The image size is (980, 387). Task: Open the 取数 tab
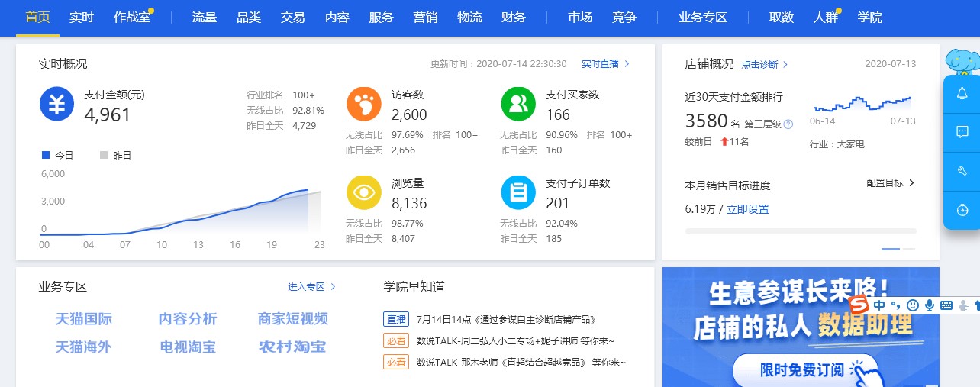click(782, 17)
